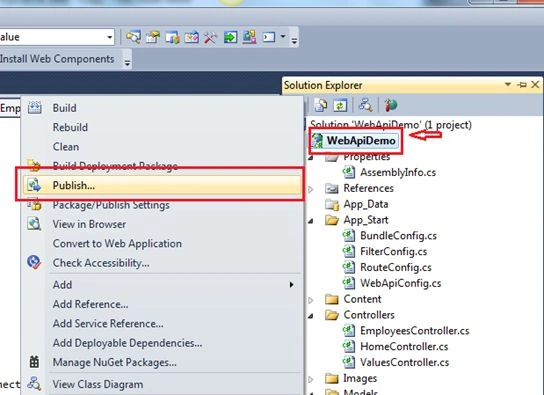This screenshot has height=395, width=544.
Task: Toggle Solution Explorer auto-hide pin
Action: click(x=522, y=84)
